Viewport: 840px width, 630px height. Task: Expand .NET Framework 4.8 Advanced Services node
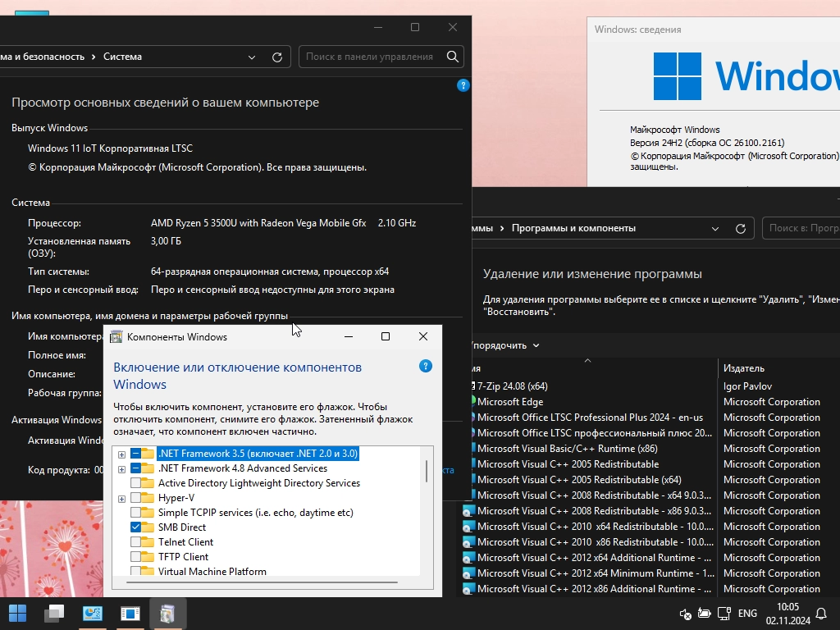pyautogui.click(x=121, y=468)
